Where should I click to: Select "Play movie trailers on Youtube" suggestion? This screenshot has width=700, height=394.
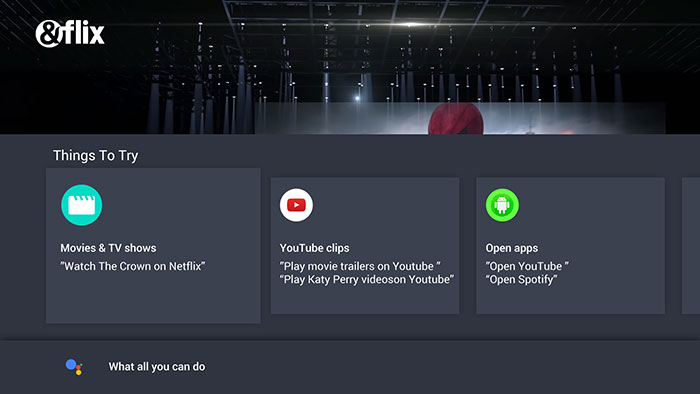pyautogui.click(x=360, y=266)
